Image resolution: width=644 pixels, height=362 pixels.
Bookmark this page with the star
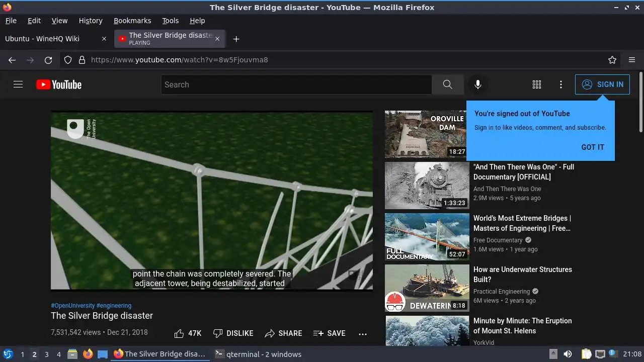(612, 60)
